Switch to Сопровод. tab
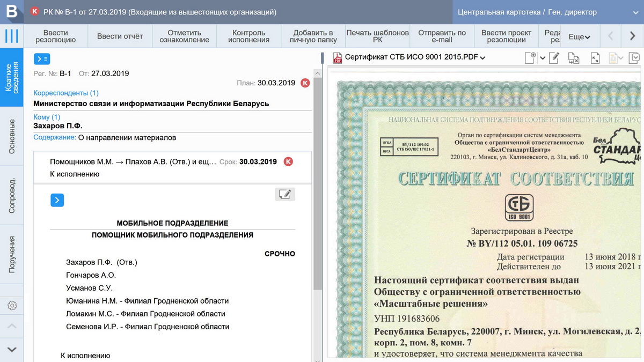 (12, 195)
